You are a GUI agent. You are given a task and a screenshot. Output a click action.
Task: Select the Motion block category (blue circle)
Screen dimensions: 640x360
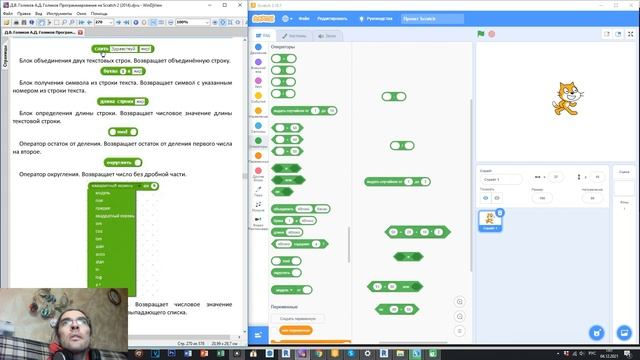(x=258, y=49)
